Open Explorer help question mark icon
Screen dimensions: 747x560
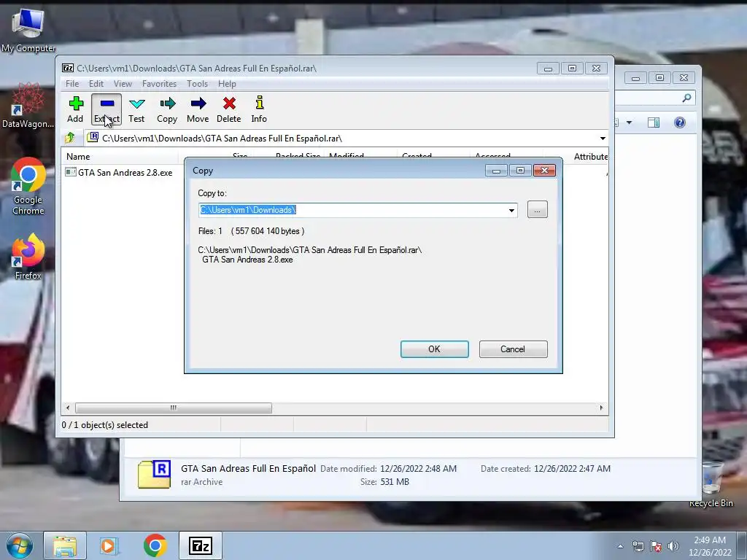click(680, 122)
